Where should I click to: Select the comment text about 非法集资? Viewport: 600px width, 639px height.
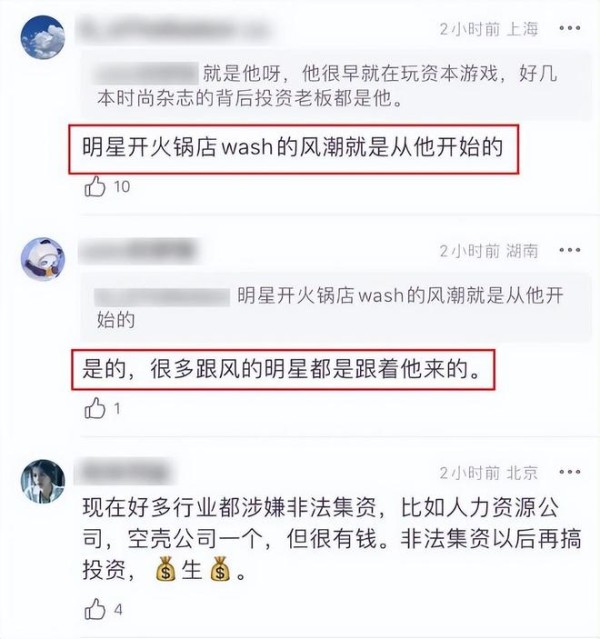click(331, 539)
